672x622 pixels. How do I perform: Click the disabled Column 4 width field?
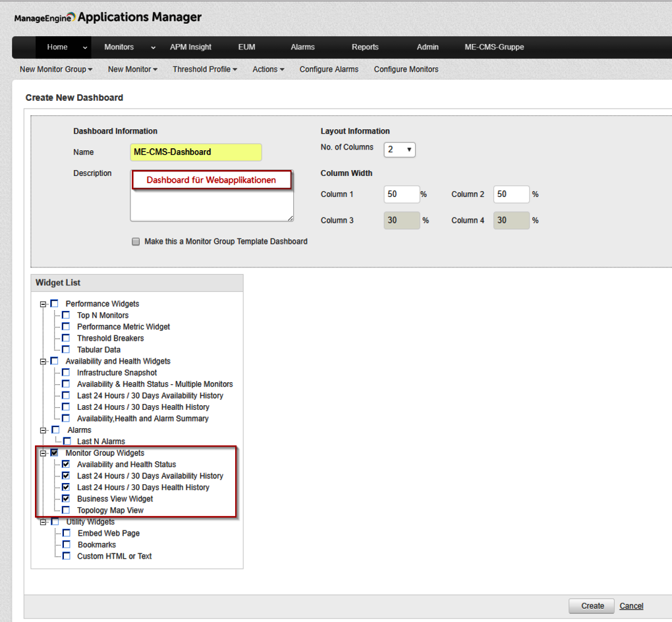click(511, 220)
